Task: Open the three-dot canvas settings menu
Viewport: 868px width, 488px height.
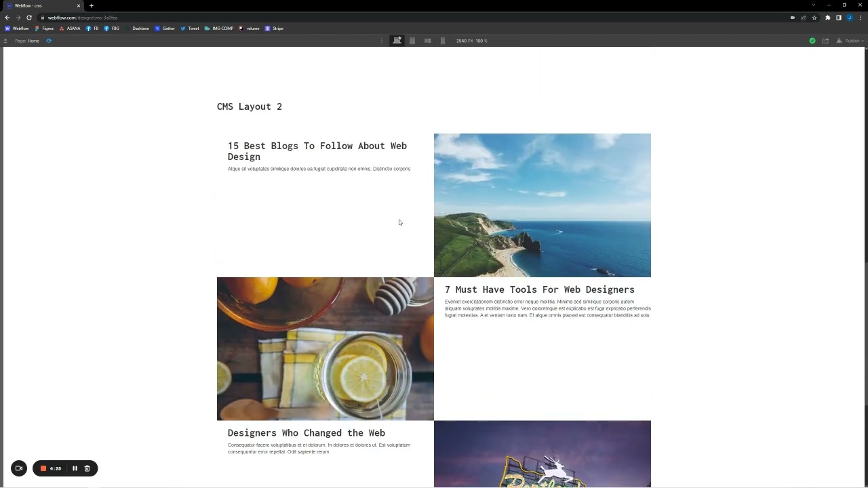Action: [x=382, y=41]
